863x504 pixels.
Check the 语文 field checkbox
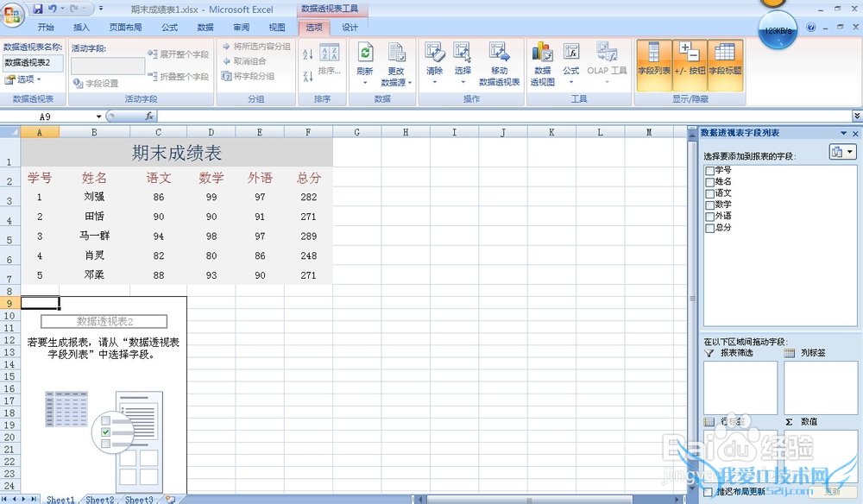710,193
